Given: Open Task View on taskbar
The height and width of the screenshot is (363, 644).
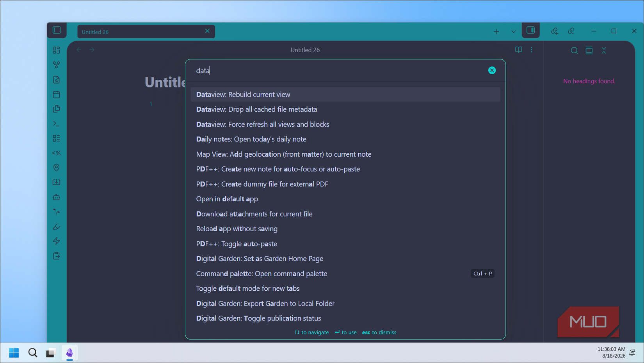Looking at the screenshot, I should tap(51, 353).
